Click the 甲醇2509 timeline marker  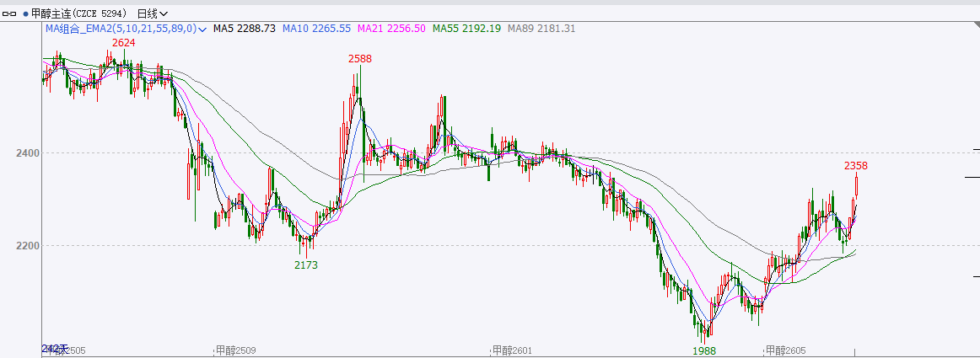coord(236,350)
